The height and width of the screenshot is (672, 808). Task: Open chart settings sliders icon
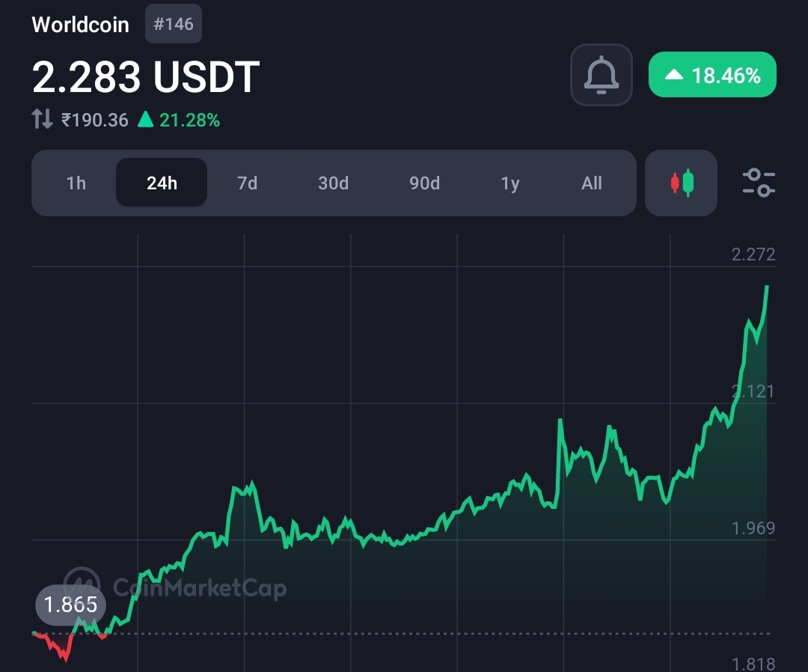point(759,183)
